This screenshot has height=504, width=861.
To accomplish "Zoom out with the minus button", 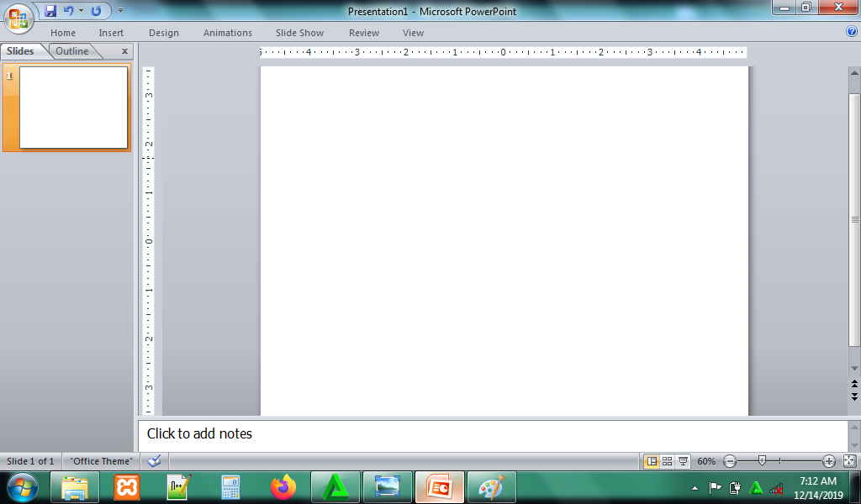I will pos(730,461).
